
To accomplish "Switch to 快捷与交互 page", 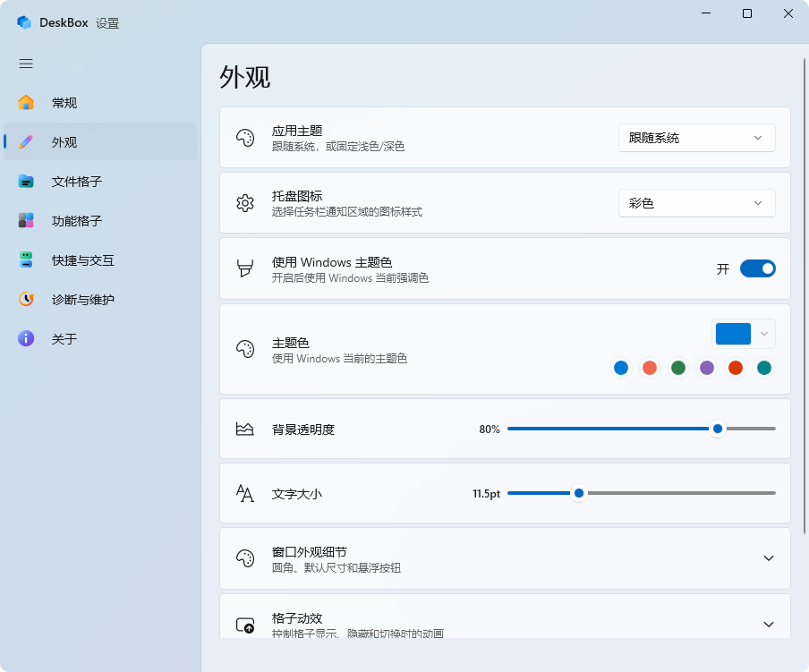I will pos(100,259).
